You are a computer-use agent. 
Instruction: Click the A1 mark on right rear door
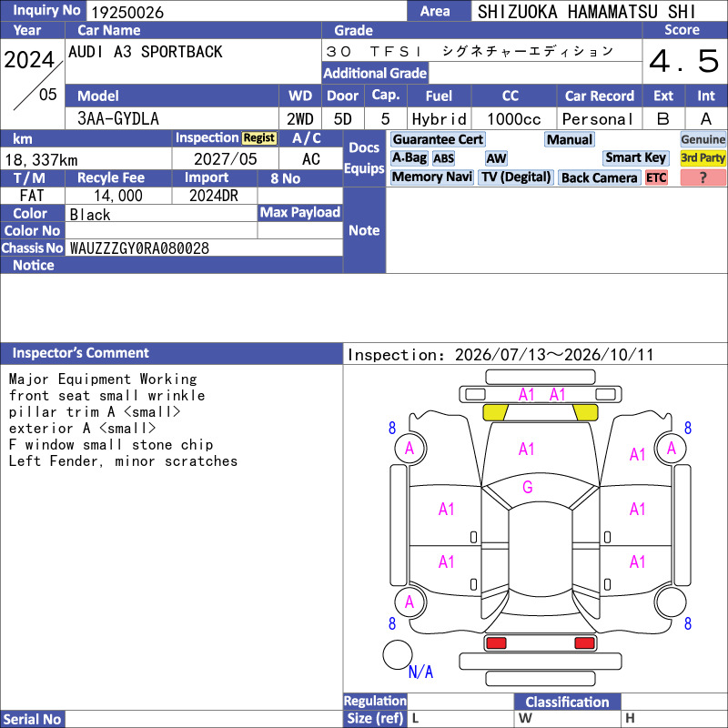pyautogui.click(x=638, y=561)
